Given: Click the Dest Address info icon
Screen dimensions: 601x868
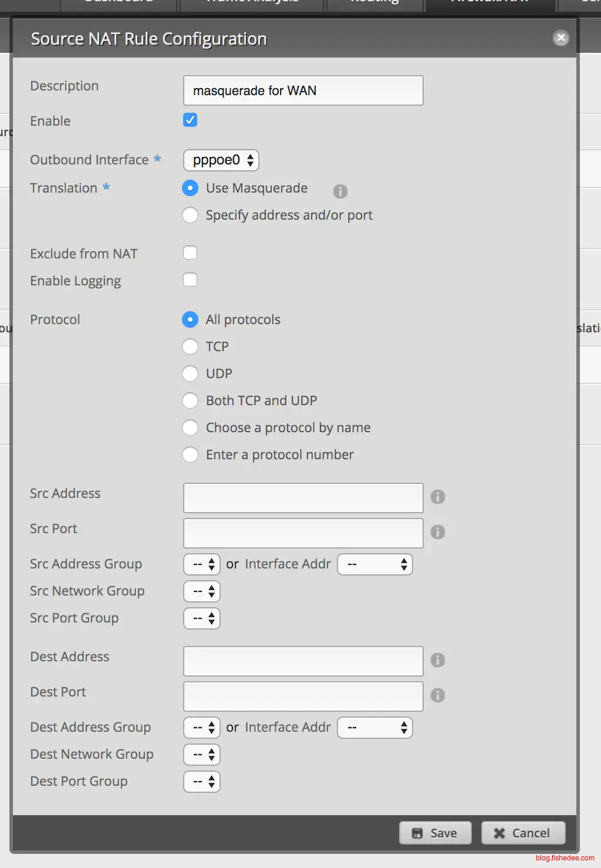Looking at the screenshot, I should pyautogui.click(x=438, y=660).
